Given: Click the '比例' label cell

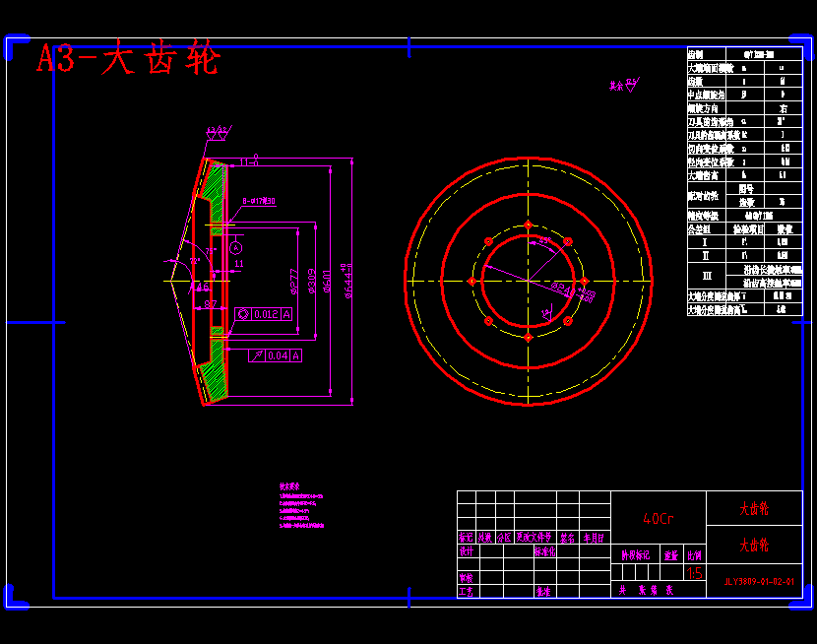Looking at the screenshot, I should (x=695, y=555).
